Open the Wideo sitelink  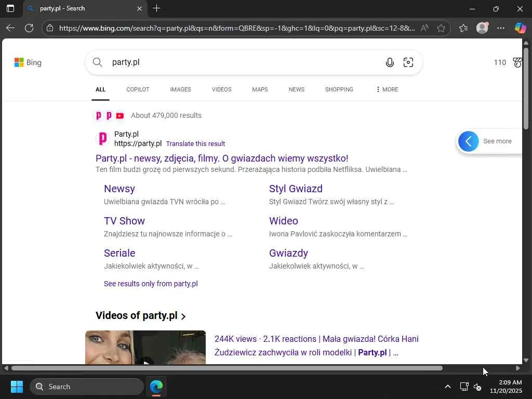click(284, 221)
